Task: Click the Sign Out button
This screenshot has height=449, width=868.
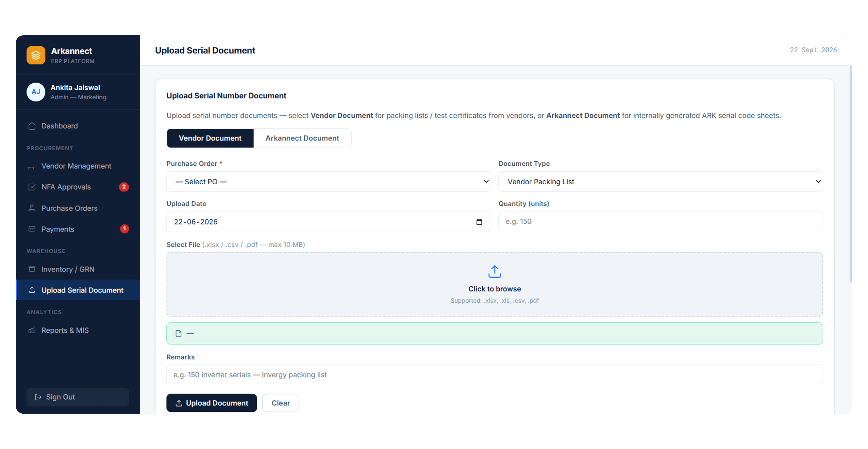Action: tap(78, 397)
